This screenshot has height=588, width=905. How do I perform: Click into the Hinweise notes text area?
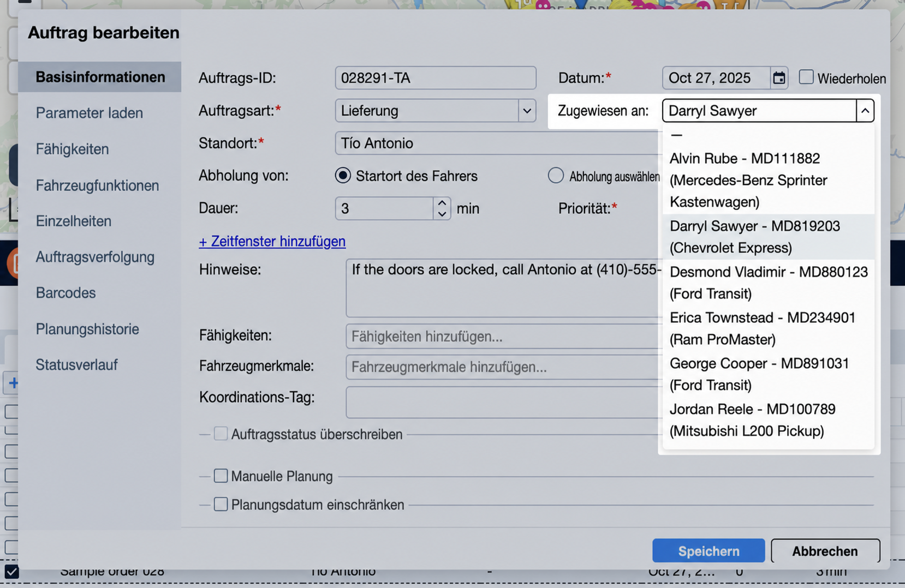tap(503, 288)
